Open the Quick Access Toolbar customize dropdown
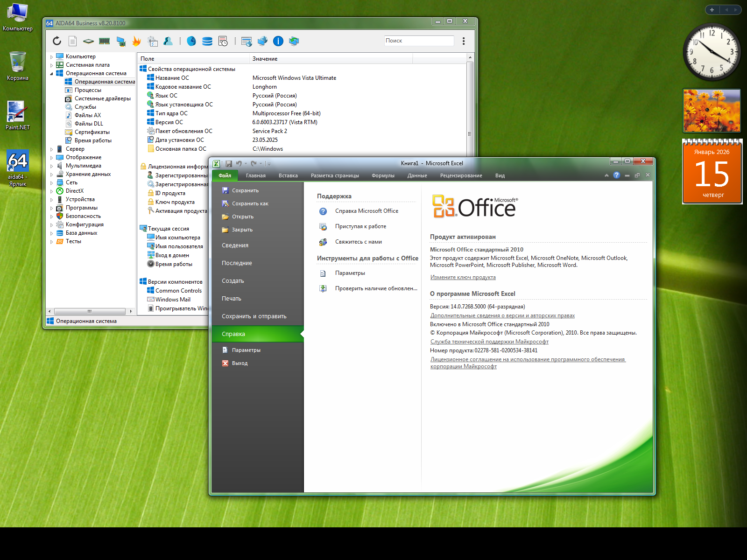 (x=268, y=164)
